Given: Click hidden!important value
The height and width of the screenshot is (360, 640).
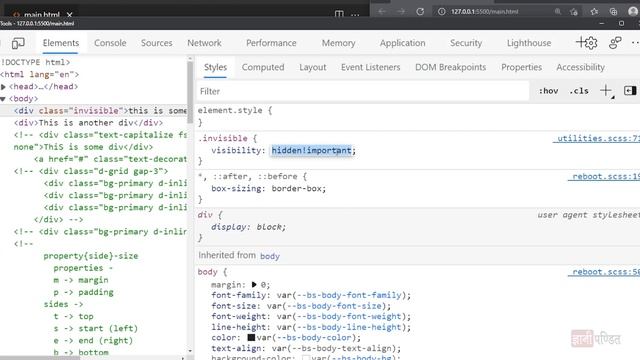Looking at the screenshot, I should point(311,150).
